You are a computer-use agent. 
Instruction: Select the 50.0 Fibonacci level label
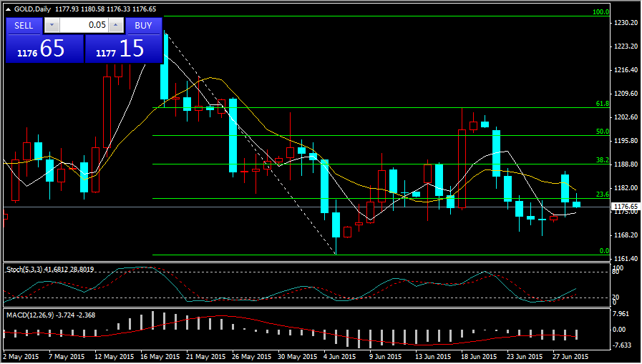[x=603, y=132]
